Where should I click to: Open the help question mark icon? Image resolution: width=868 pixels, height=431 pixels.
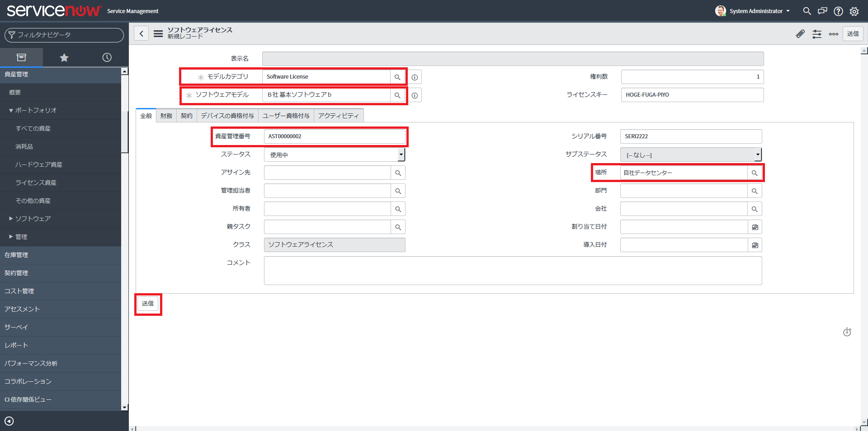[839, 11]
